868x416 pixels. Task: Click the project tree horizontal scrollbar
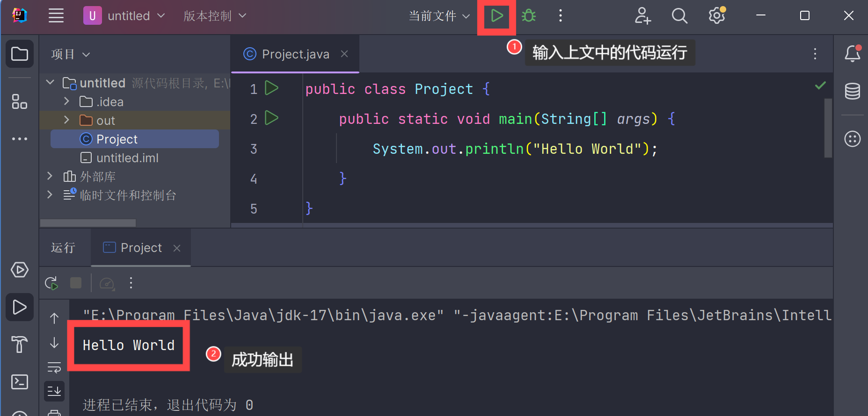coord(88,223)
